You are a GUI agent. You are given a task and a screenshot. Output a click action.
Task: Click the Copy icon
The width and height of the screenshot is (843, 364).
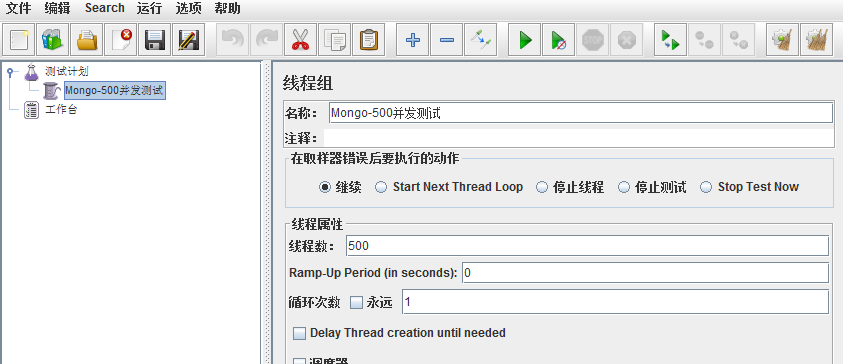[x=334, y=40]
